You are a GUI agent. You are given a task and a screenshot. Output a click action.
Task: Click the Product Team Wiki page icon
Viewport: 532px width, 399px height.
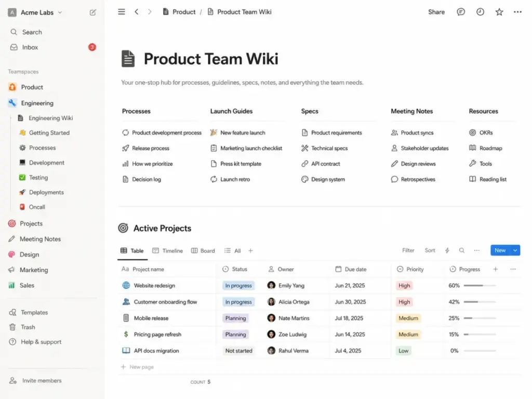[x=128, y=59]
